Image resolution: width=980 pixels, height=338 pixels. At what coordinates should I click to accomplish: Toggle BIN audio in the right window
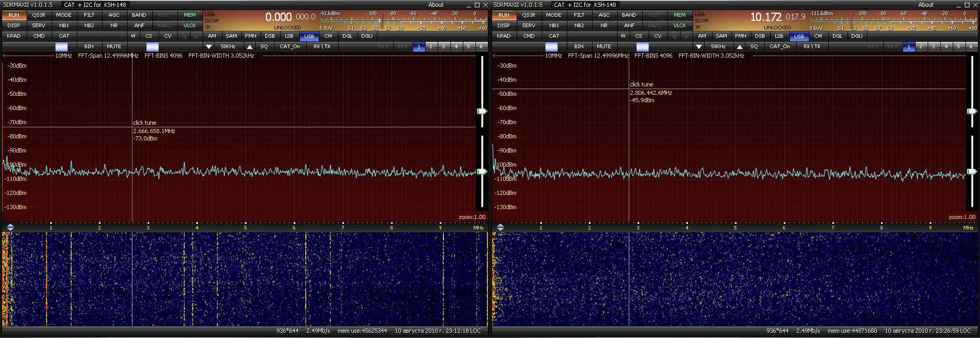tap(579, 47)
